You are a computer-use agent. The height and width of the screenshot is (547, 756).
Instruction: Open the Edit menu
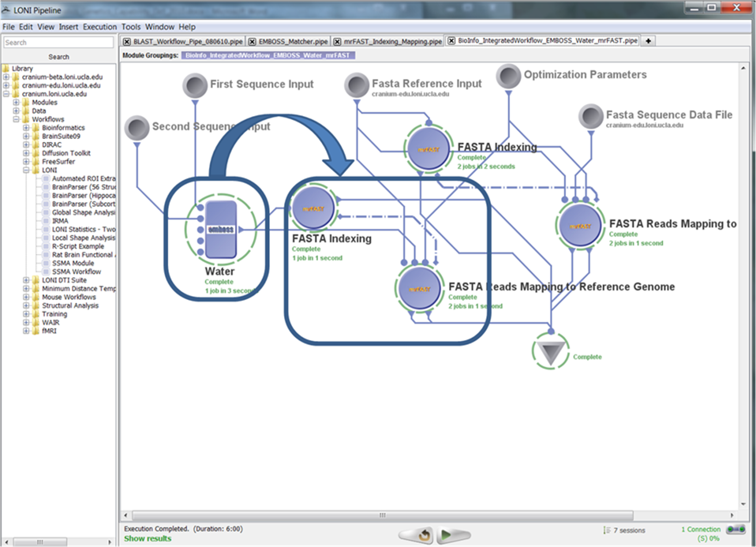(26, 27)
